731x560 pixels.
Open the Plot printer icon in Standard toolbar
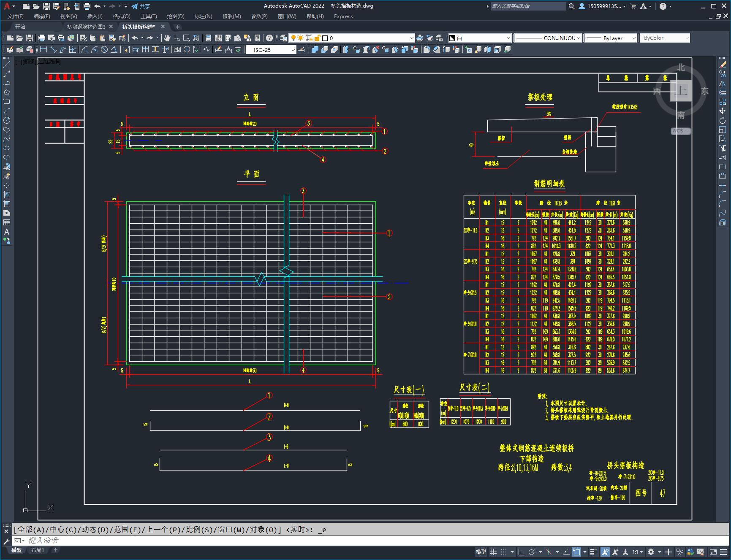42,38
